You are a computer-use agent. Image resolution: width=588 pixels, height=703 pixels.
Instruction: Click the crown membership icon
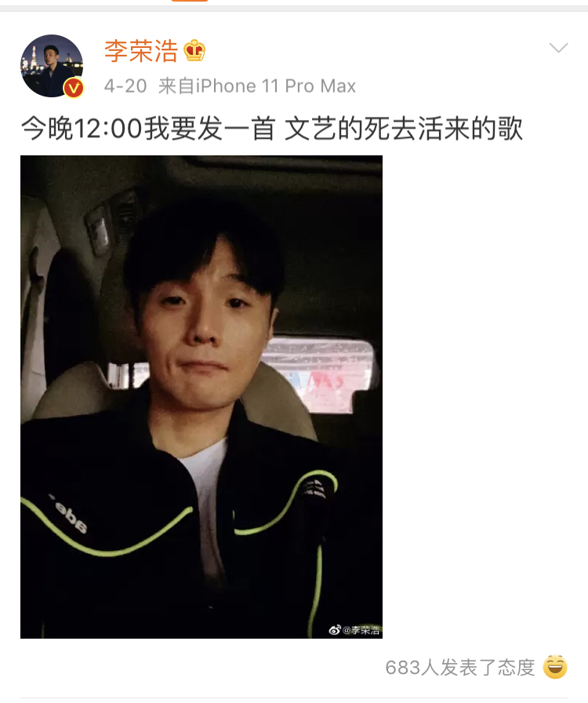pos(194,51)
